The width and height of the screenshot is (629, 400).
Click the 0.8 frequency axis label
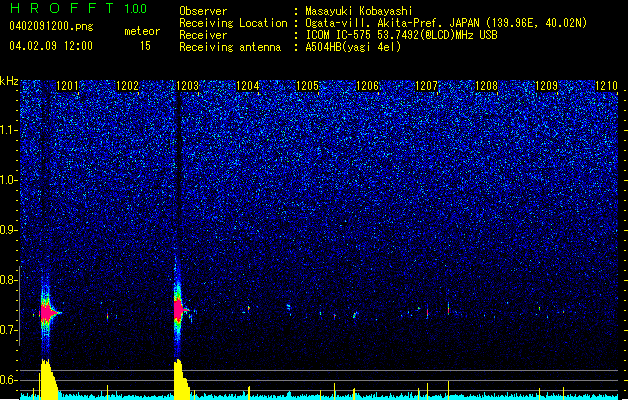coord(9,280)
